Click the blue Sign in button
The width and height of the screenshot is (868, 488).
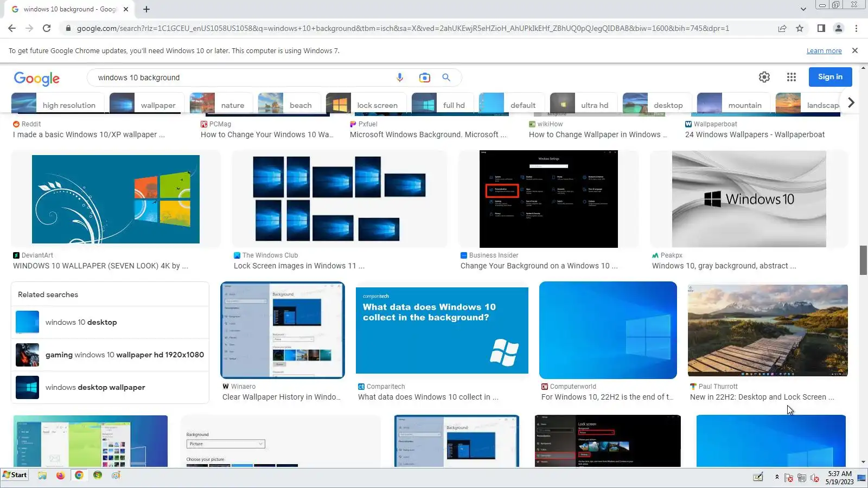830,77
